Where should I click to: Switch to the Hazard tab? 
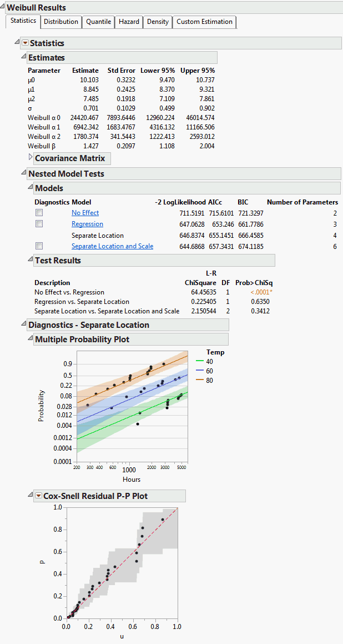[x=129, y=22]
